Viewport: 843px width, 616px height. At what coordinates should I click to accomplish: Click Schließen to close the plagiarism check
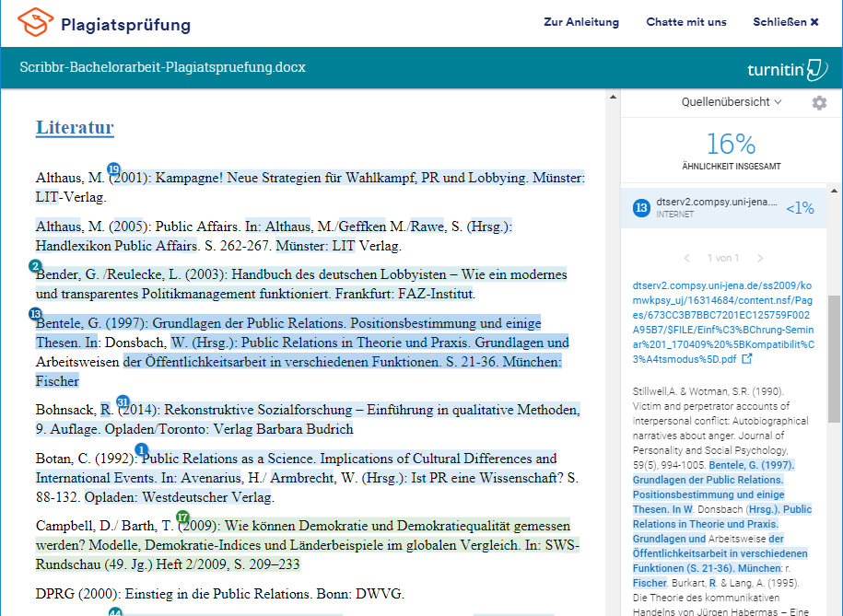(785, 22)
